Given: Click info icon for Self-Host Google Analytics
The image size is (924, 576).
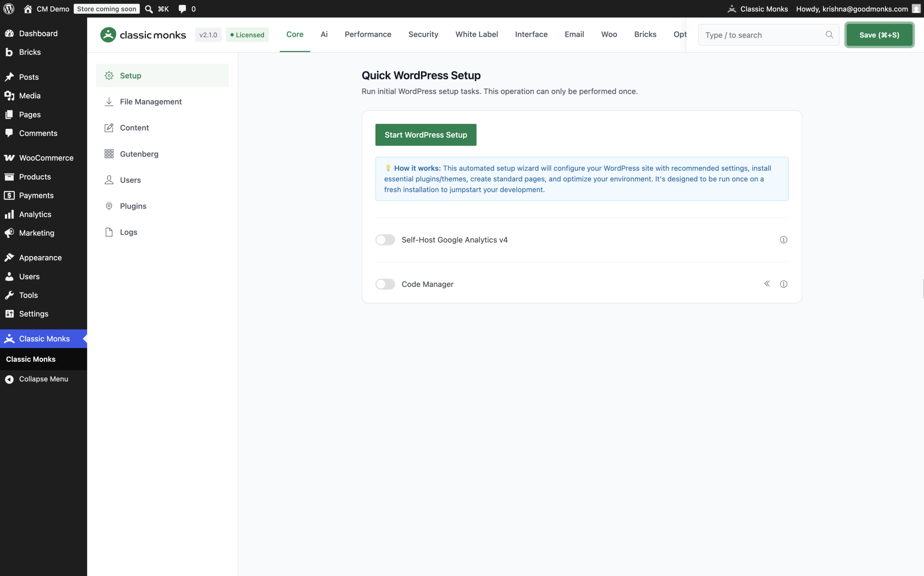Looking at the screenshot, I should pos(783,240).
